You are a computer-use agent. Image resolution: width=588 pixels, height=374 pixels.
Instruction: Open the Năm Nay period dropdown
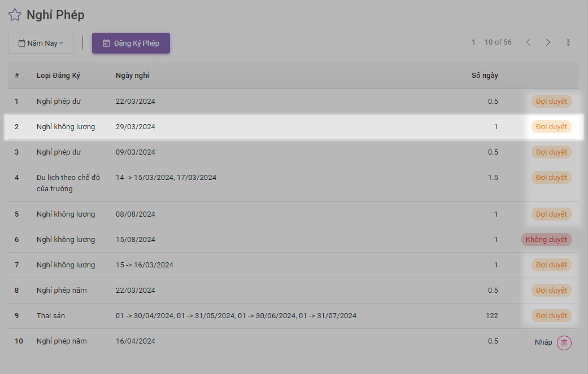41,43
